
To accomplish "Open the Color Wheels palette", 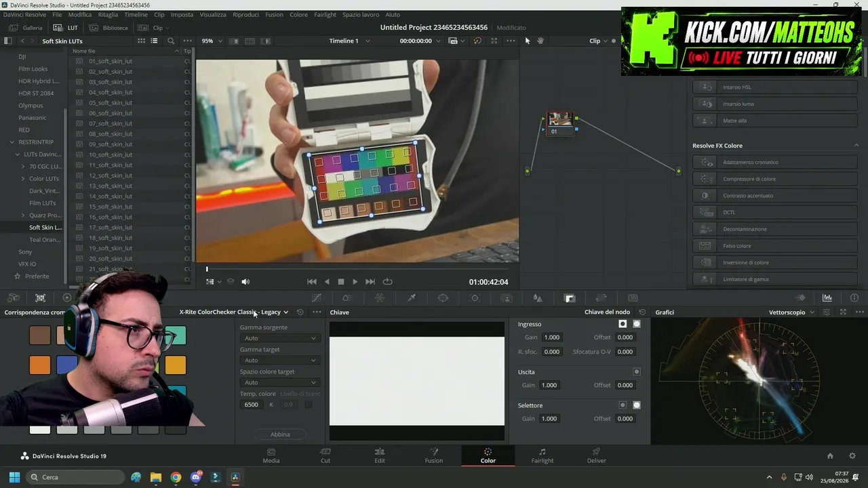I will tap(66, 298).
